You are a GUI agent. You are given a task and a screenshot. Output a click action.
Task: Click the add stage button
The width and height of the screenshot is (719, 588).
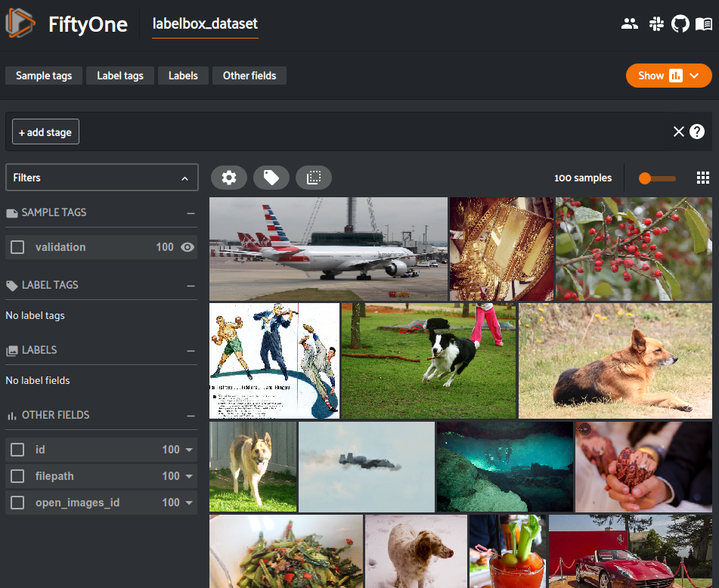pos(45,132)
